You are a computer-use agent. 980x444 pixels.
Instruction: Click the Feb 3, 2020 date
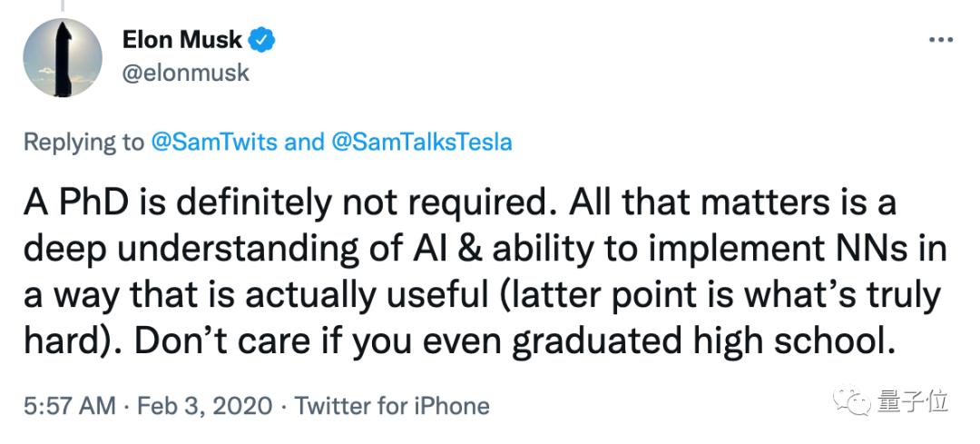[x=206, y=405]
